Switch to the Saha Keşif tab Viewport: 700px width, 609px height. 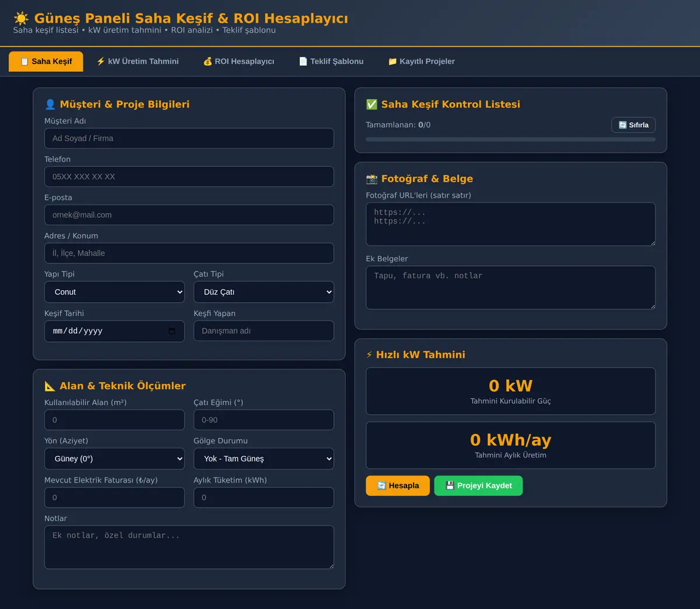click(x=46, y=61)
